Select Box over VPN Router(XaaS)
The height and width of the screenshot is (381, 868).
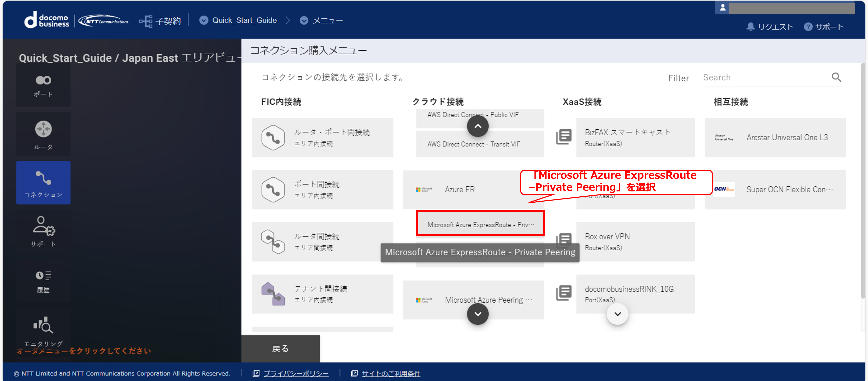(x=635, y=242)
